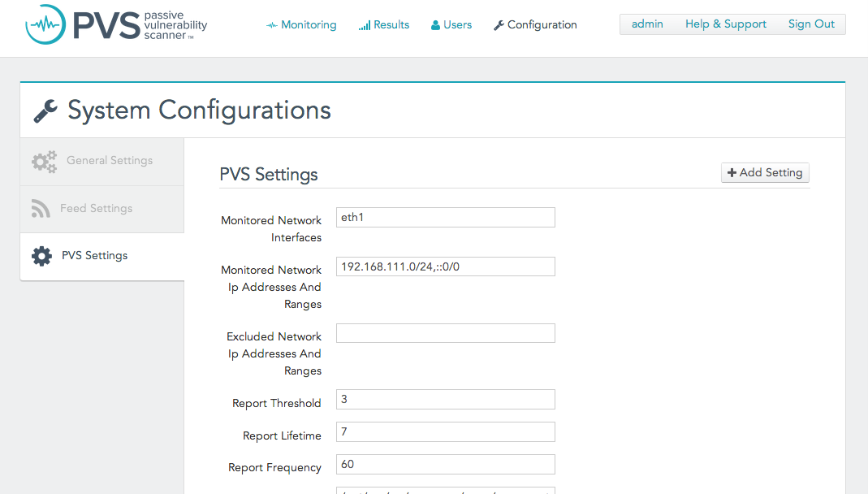Click the Feed Settings RSS icon

click(41, 208)
